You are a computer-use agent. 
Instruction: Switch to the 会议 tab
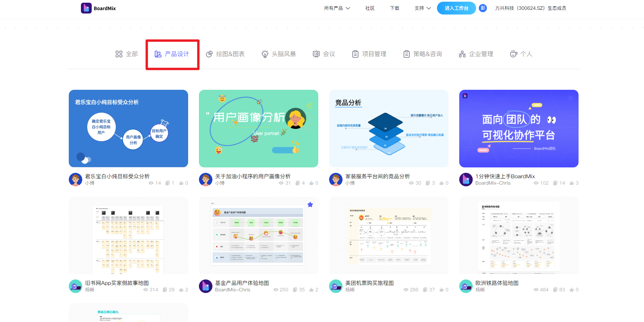[x=324, y=54]
